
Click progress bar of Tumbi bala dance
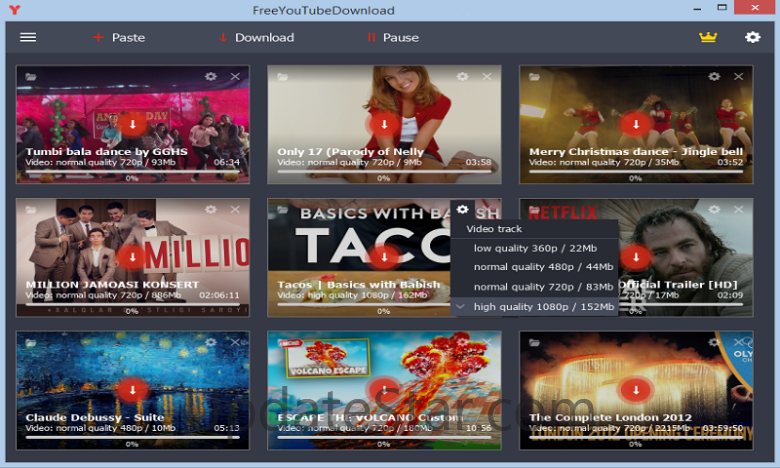132,171
